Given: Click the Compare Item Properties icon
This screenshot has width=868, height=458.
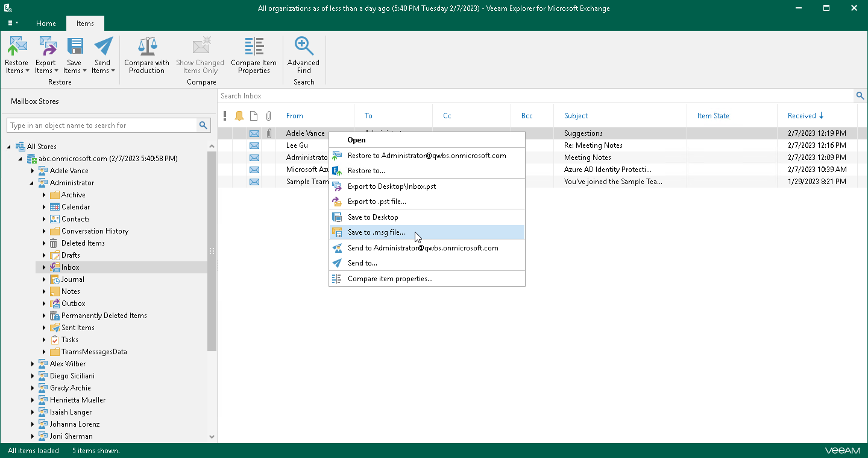Looking at the screenshot, I should [254, 46].
